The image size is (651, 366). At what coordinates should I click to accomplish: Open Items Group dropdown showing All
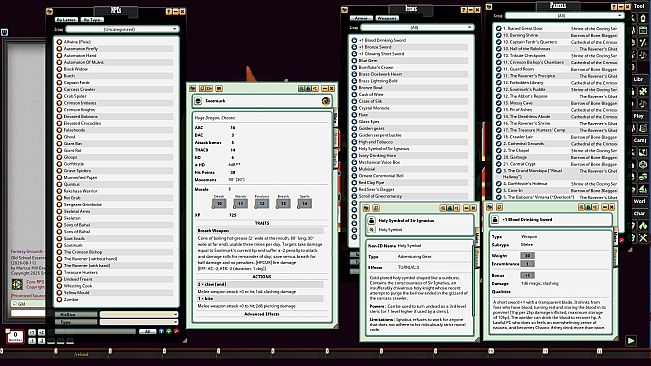(x=417, y=28)
